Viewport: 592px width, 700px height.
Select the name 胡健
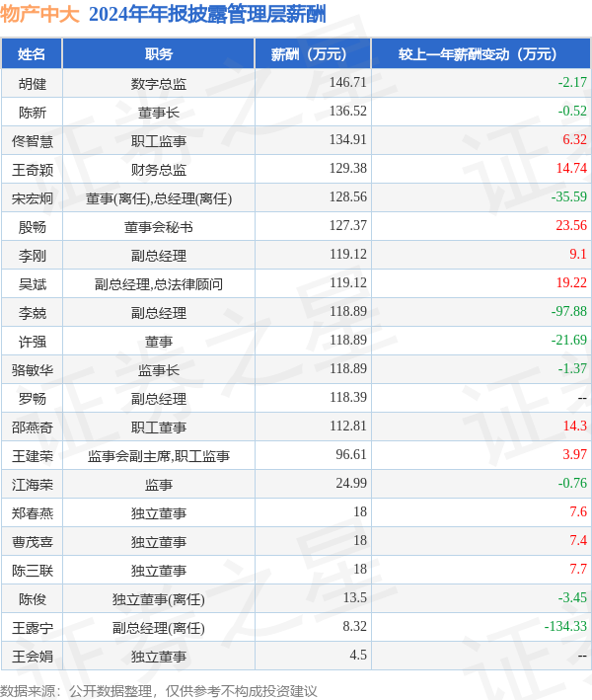coord(33,84)
